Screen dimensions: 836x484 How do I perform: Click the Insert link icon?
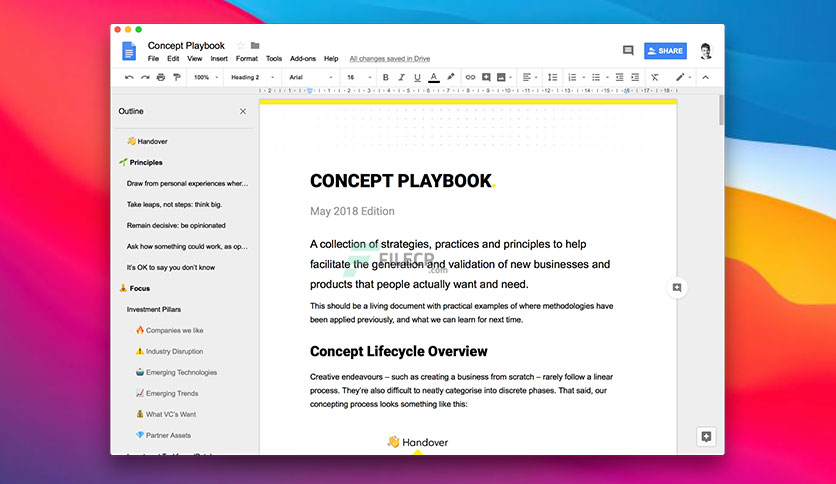coord(470,77)
